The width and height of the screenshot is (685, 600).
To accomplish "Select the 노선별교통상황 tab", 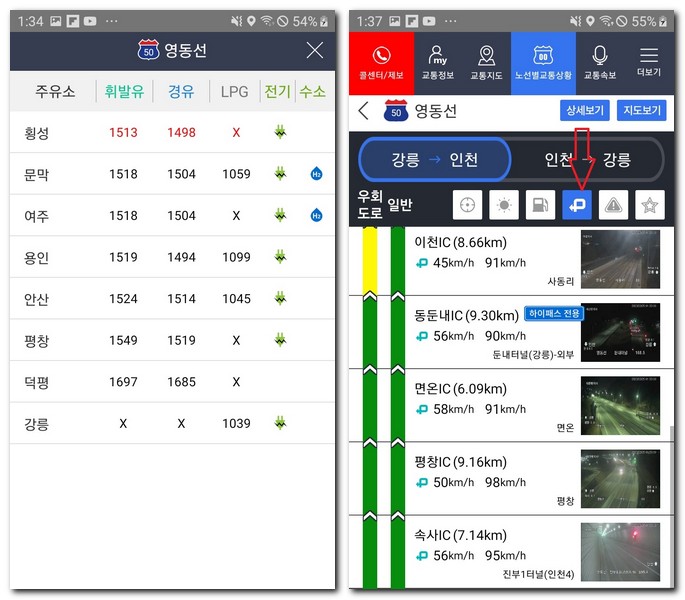I will click(543, 63).
